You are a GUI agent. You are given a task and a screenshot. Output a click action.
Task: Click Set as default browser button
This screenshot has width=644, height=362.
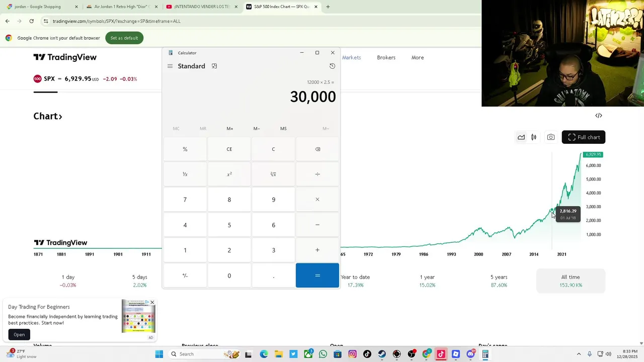pyautogui.click(x=124, y=38)
